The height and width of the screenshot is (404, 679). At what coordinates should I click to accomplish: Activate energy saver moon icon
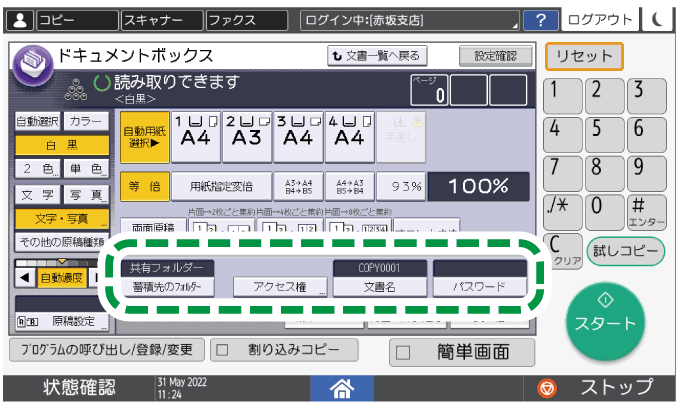[x=658, y=19]
